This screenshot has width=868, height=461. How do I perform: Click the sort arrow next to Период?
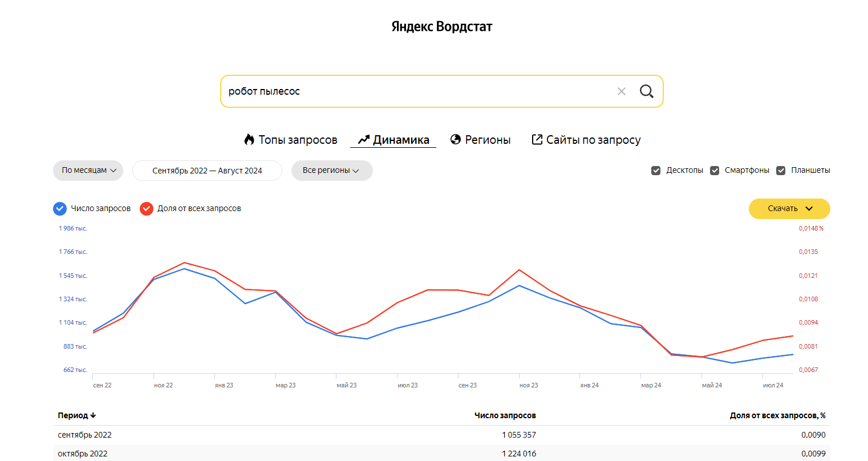tap(93, 415)
